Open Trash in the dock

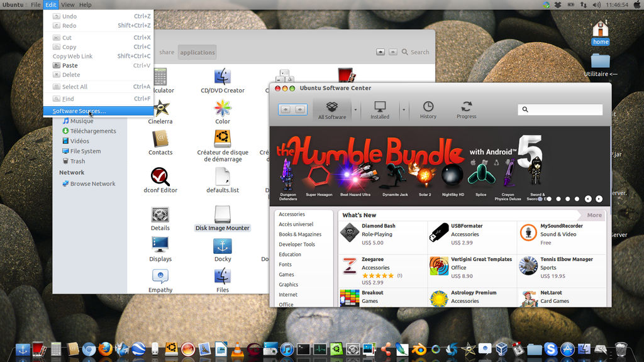[621, 349]
